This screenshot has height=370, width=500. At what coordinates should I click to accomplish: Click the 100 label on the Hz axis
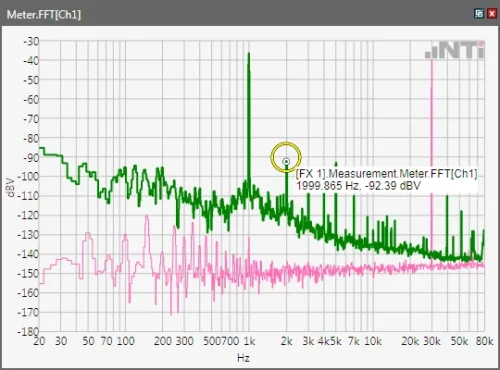click(125, 341)
